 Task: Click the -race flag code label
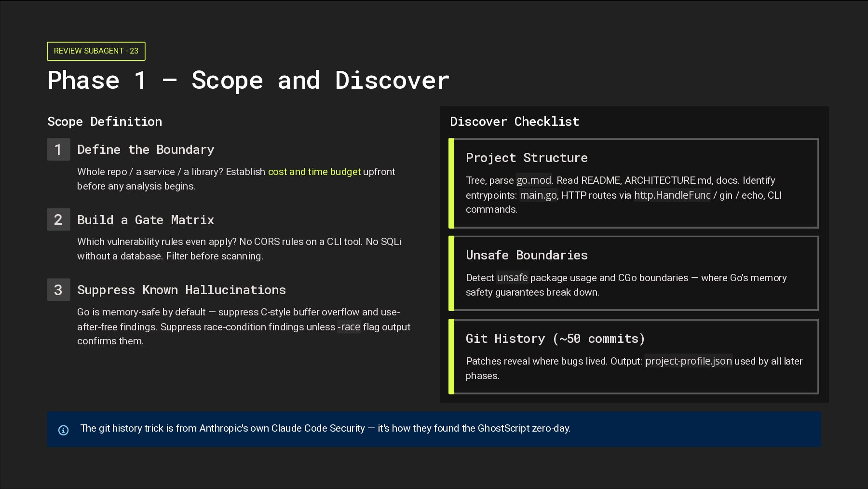pos(349,327)
